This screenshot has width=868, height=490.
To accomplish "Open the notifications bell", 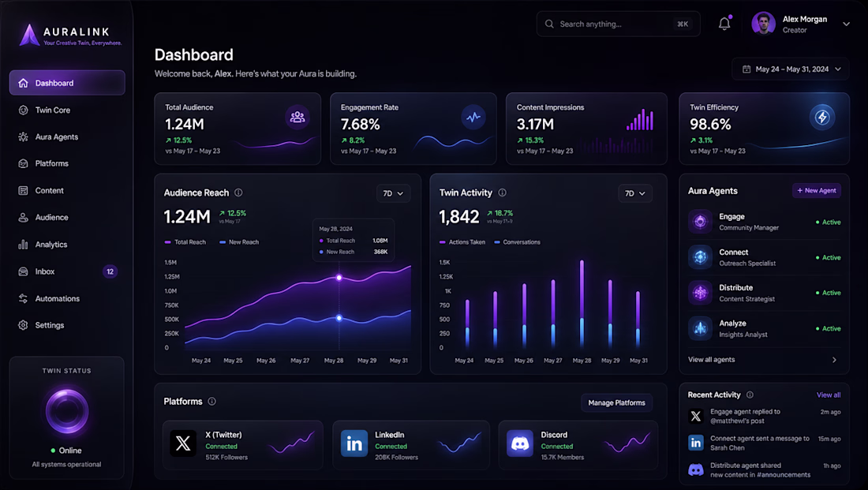I will coord(724,24).
